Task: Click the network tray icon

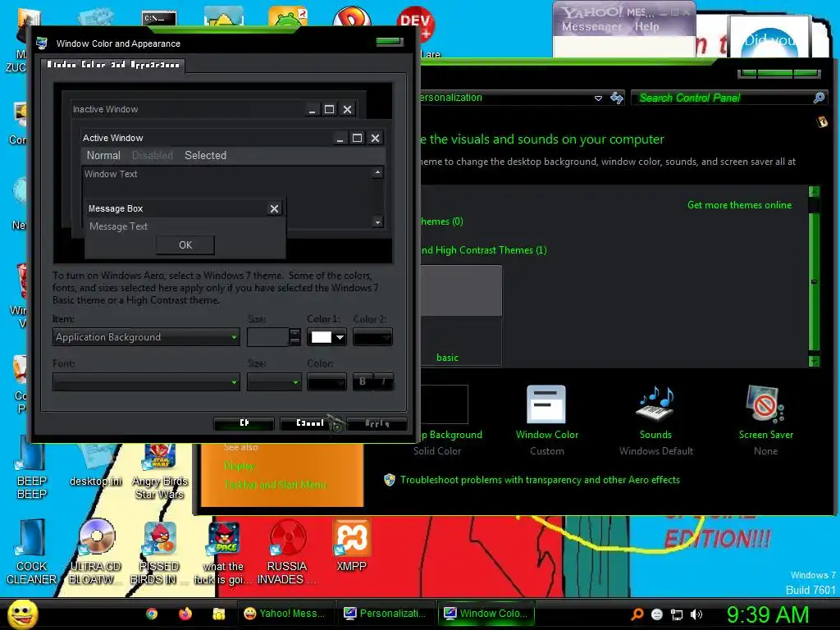Action: pos(677,614)
